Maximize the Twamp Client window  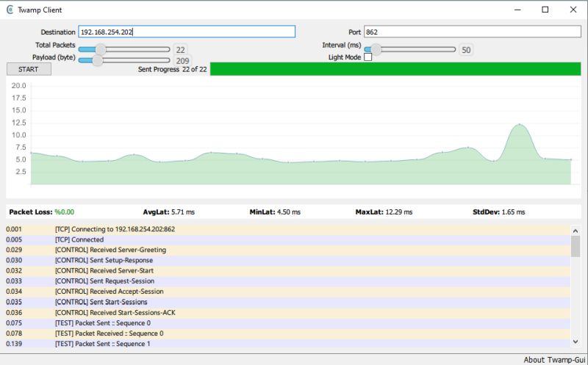tap(545, 10)
